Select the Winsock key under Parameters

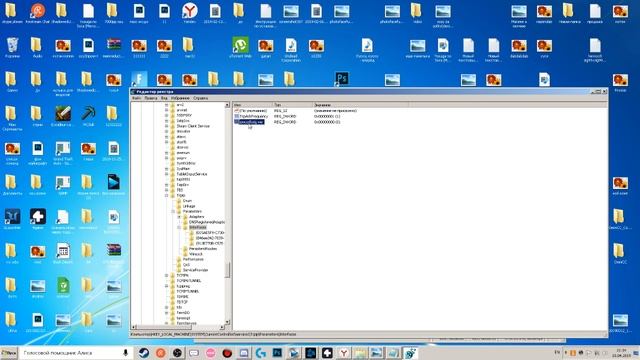196,254
